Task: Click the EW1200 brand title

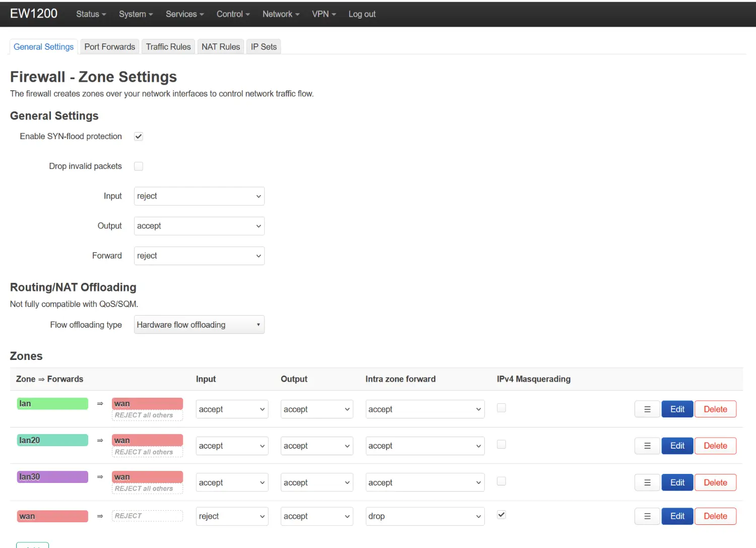Action: [34, 14]
